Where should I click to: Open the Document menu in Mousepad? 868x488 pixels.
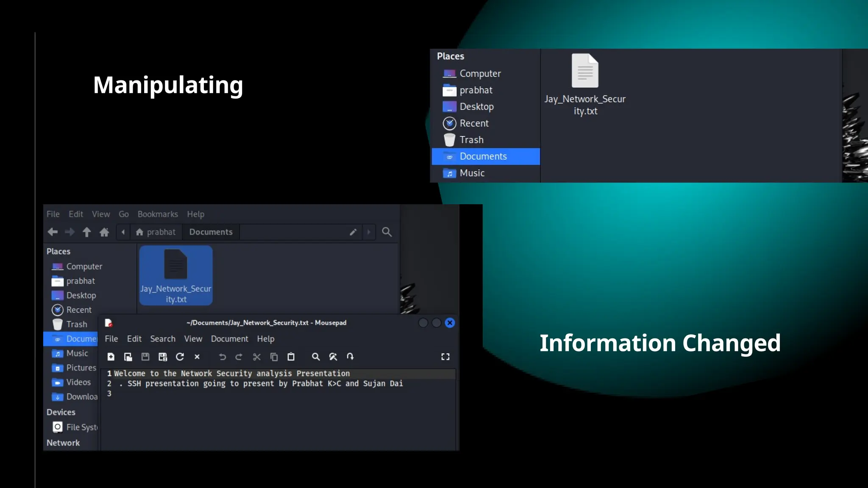coord(230,339)
